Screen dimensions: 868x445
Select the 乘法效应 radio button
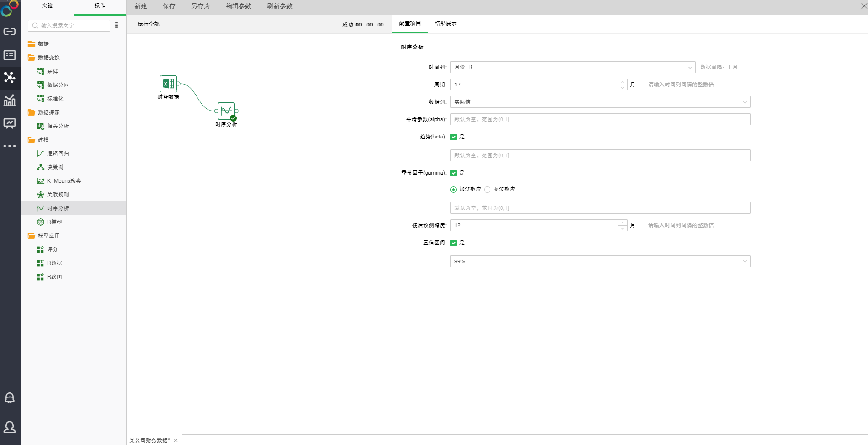487,190
